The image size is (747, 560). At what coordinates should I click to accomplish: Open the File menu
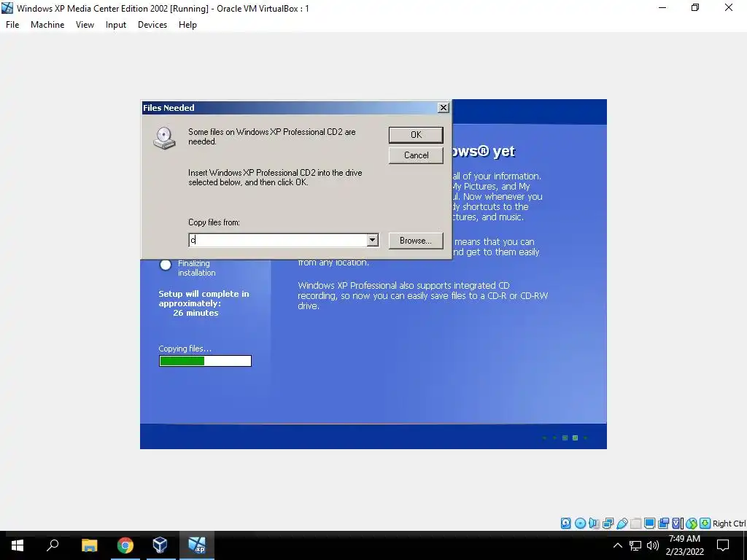click(x=12, y=25)
